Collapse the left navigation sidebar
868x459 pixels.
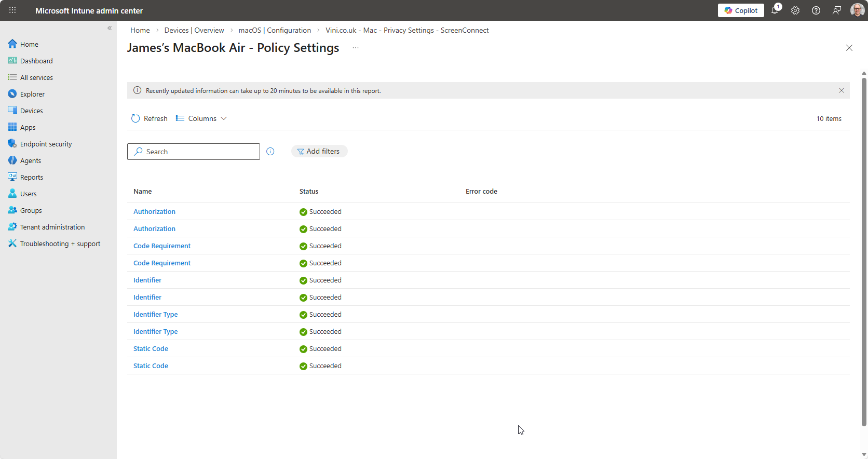pos(110,28)
